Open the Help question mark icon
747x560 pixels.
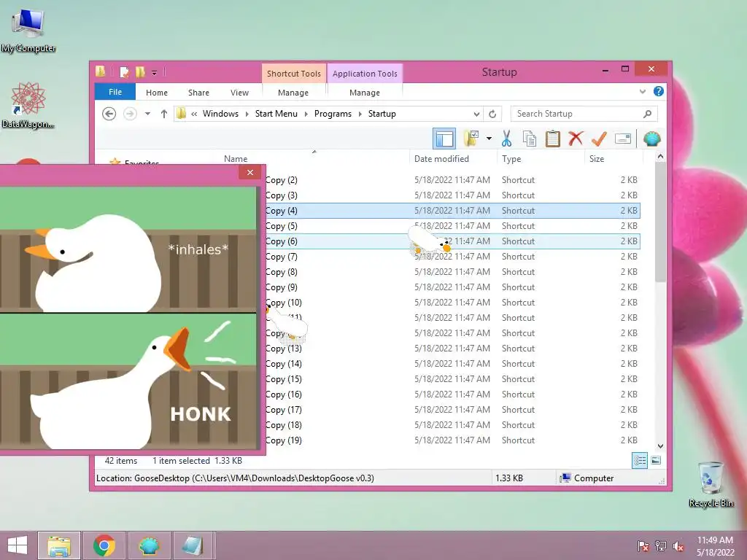click(659, 91)
